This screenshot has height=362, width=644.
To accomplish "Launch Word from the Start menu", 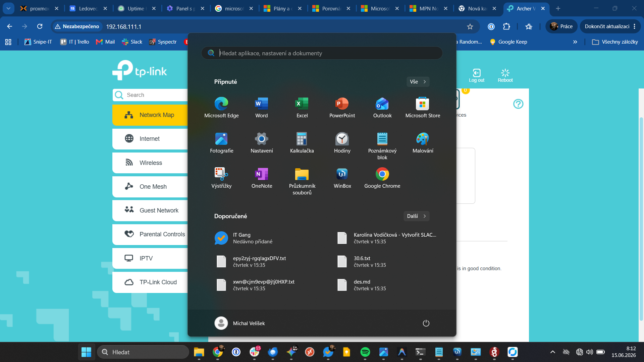I will pyautogui.click(x=262, y=108).
